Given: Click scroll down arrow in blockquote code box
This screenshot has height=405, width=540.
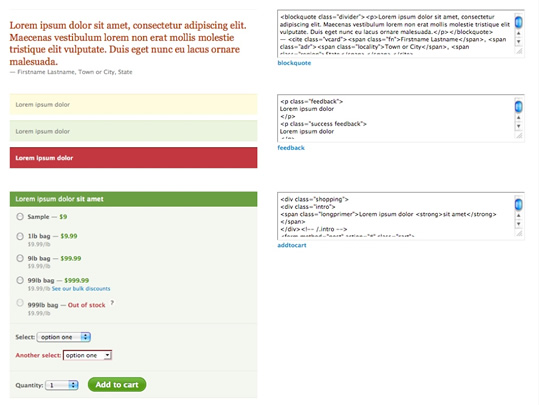Looking at the screenshot, I should [519, 41].
